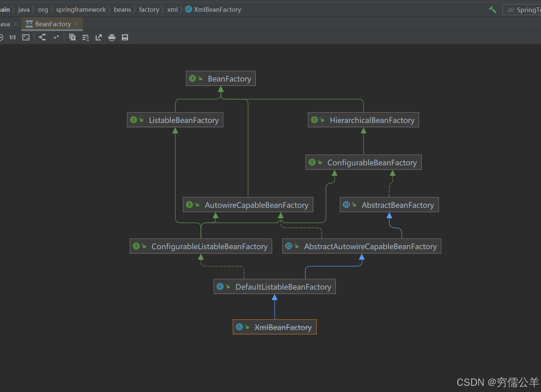Copy the diagram to clipboard
This screenshot has height=392, width=541.
(x=72, y=37)
